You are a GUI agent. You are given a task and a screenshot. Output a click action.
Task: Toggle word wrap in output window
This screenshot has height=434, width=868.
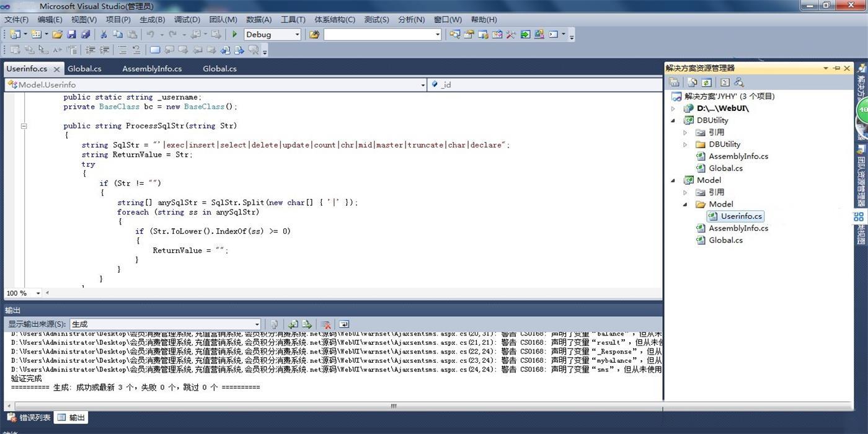tap(344, 324)
